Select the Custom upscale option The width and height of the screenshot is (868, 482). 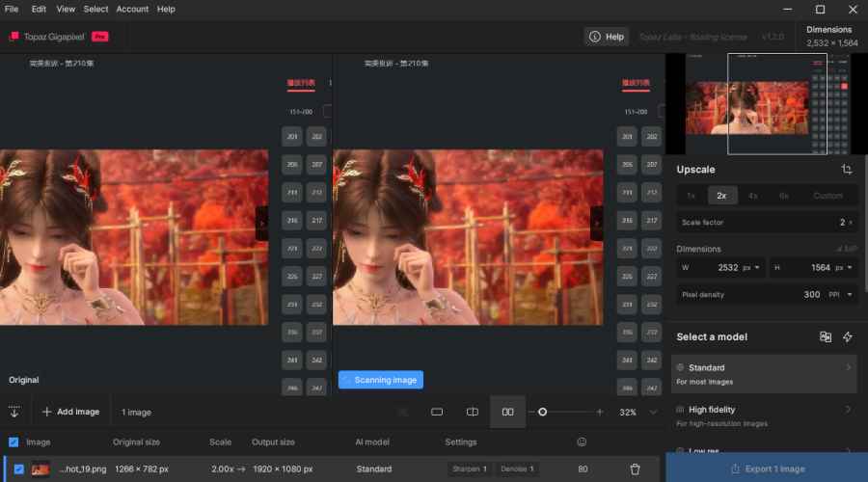pos(827,196)
